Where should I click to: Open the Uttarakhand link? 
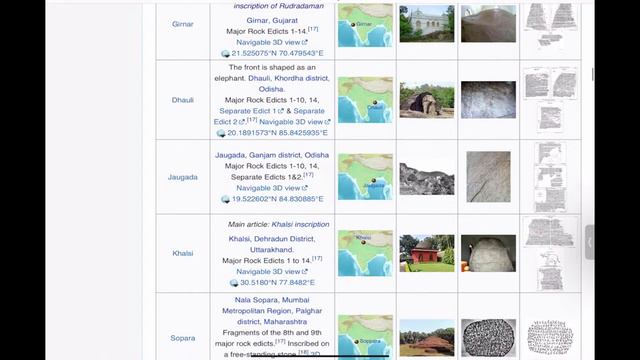tap(271, 250)
